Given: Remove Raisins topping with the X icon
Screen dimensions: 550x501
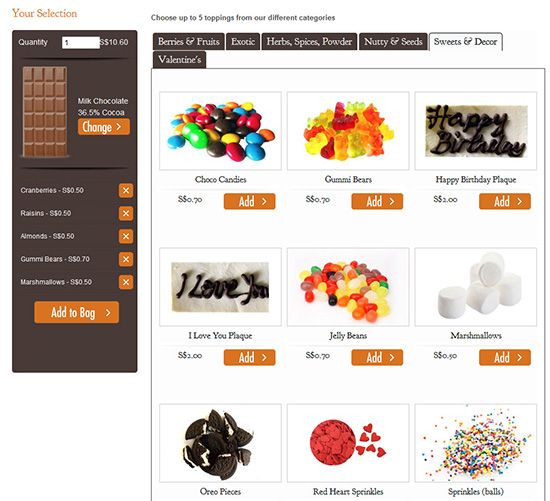Looking at the screenshot, I should (x=126, y=213).
